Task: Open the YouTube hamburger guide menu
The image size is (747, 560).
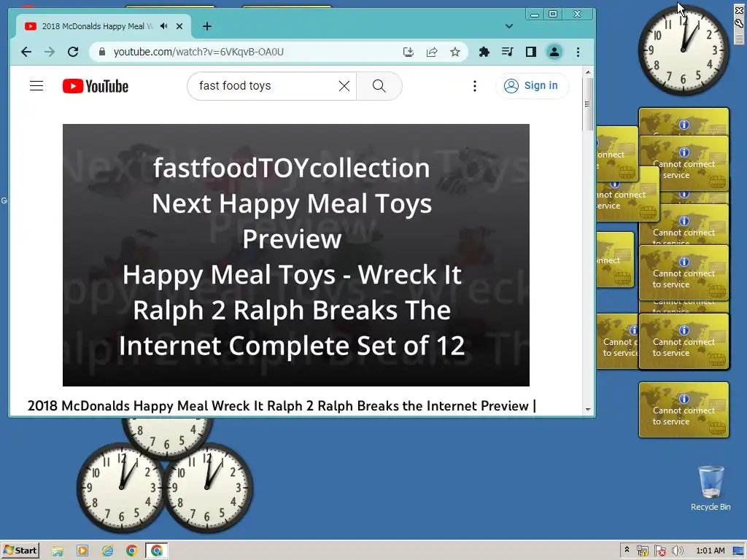Action: tap(36, 86)
